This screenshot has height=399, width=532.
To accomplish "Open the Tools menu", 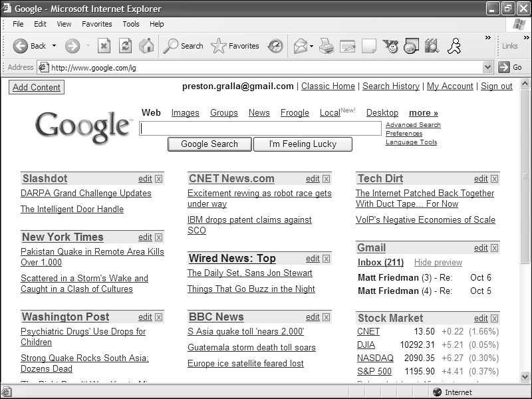I will coord(131,24).
